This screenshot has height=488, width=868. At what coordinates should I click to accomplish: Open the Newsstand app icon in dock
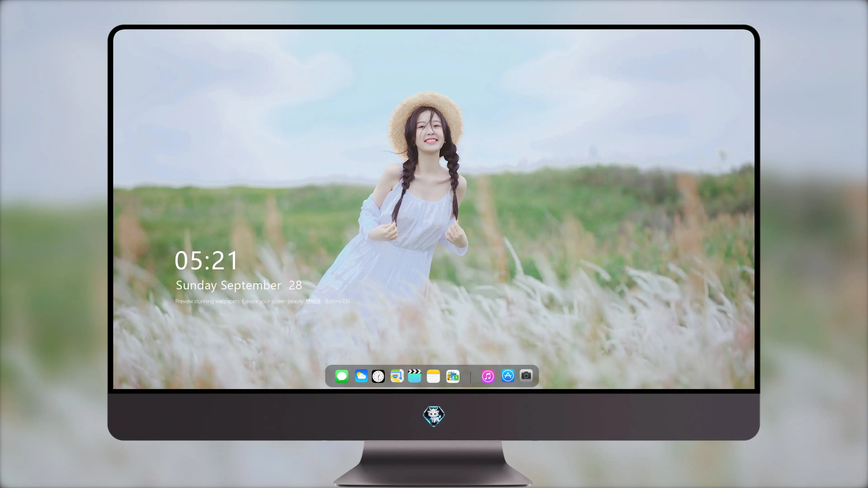[453, 376]
